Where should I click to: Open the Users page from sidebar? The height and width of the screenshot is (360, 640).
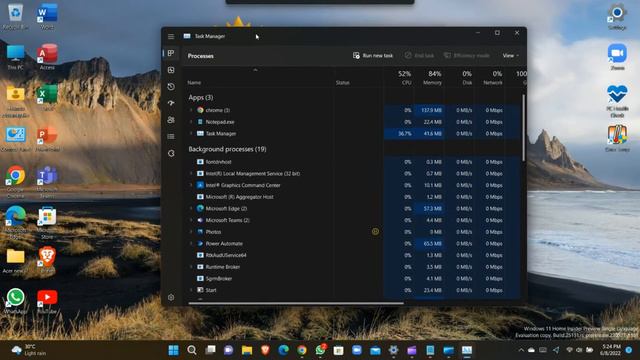coord(171,120)
